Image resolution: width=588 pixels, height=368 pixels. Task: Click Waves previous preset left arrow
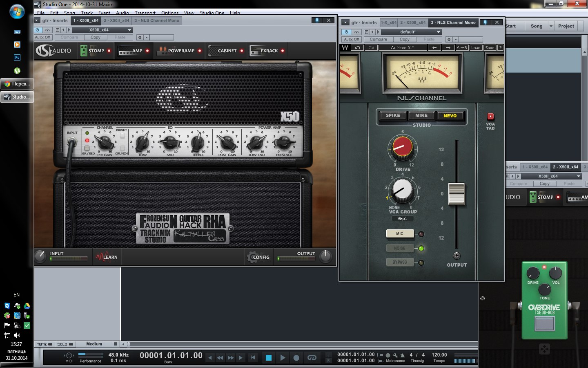(435, 47)
